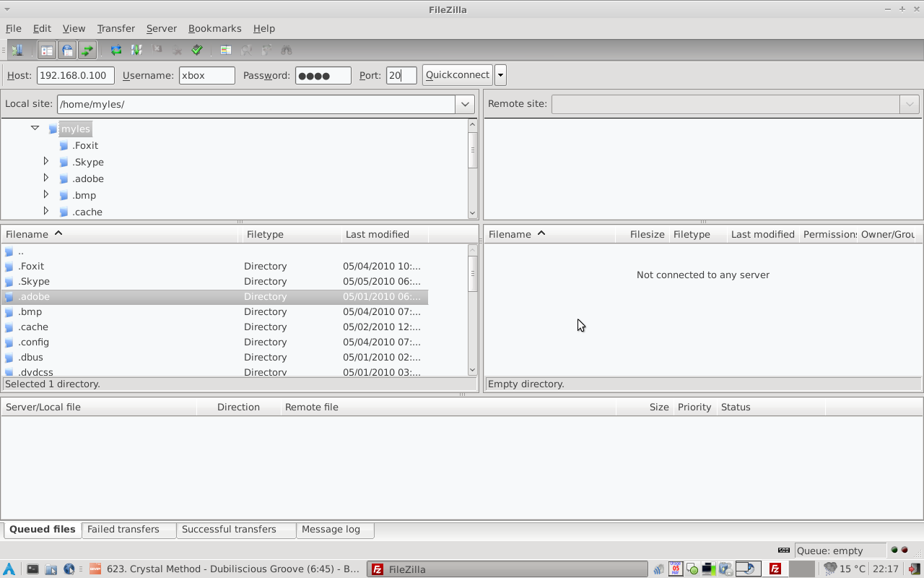Open the filename filters toolbar icon
Viewport: 924px width, 578px height.
[226, 50]
